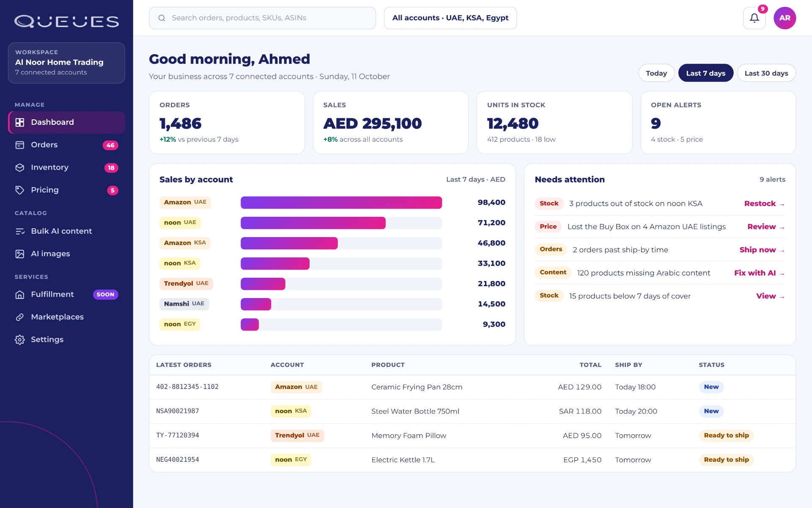
Task: Click View for 15 products below cover
Action: pyautogui.click(x=771, y=296)
